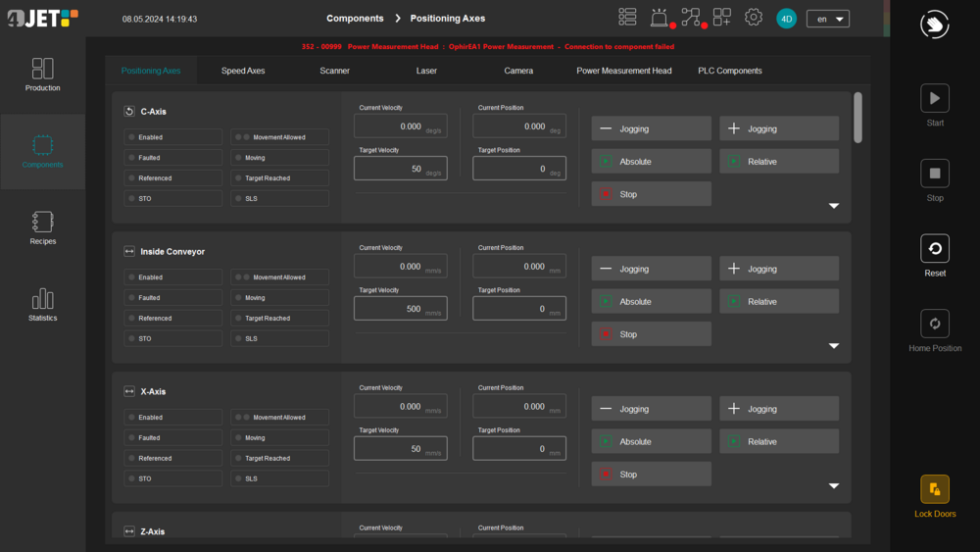Click the list view icon in header
The image size is (980, 552).
628,18
